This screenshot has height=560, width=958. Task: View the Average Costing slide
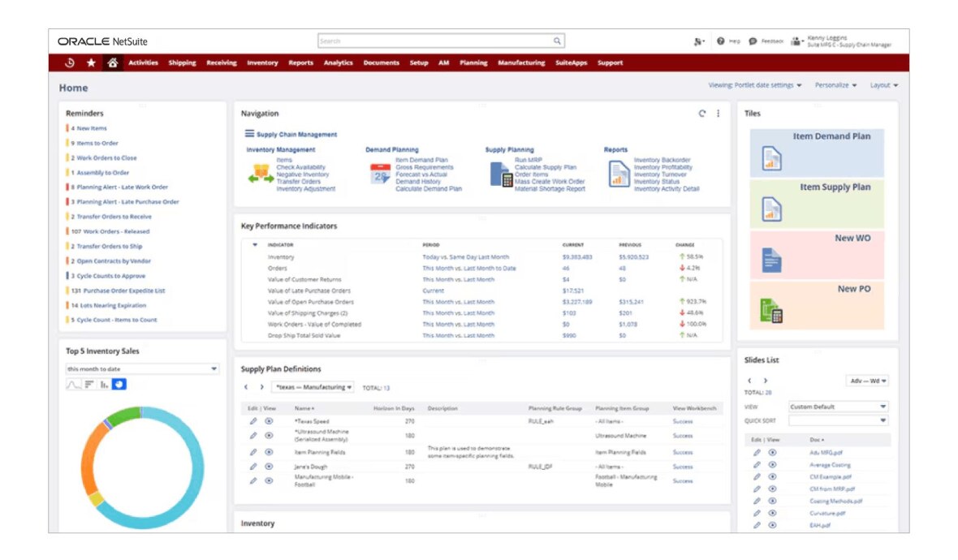pyautogui.click(x=772, y=465)
